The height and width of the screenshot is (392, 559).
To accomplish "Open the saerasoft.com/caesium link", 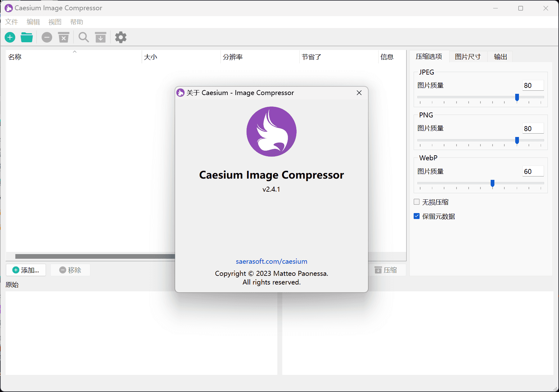I will click(x=271, y=262).
